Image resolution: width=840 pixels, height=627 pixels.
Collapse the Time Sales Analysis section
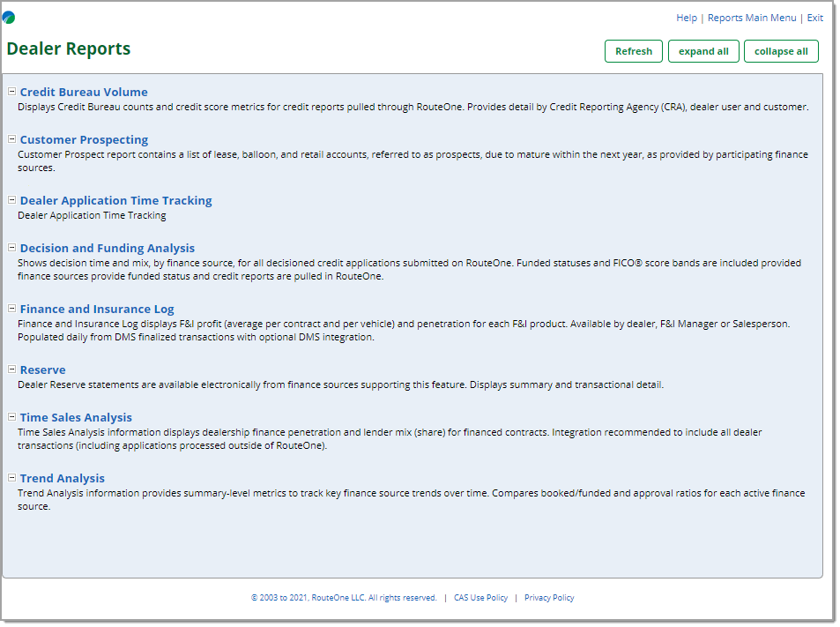(x=11, y=417)
